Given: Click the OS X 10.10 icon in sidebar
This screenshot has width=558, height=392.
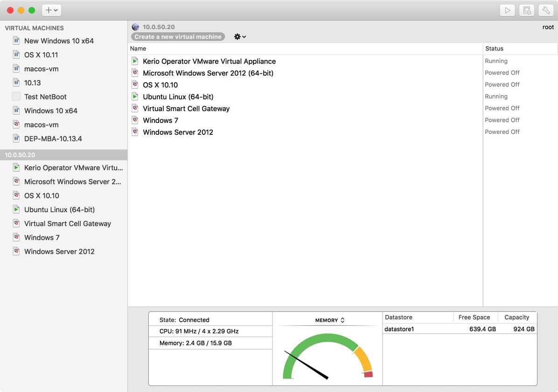Looking at the screenshot, I should (16, 195).
